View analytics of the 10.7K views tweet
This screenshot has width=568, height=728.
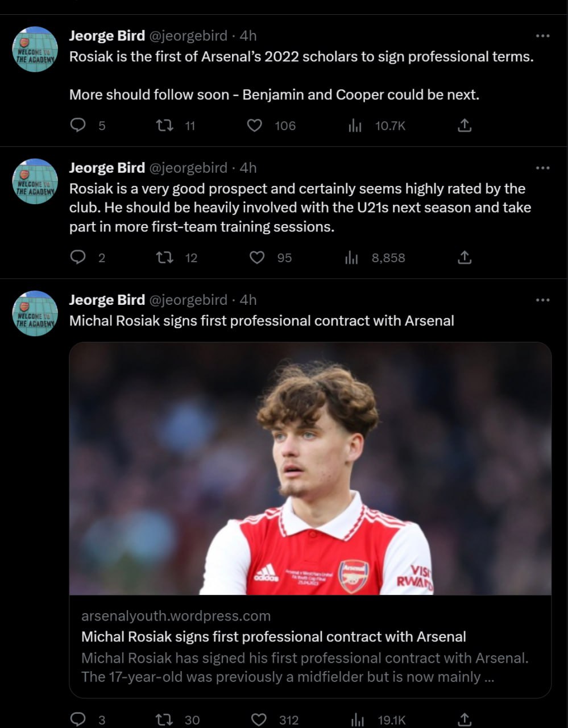click(x=355, y=125)
